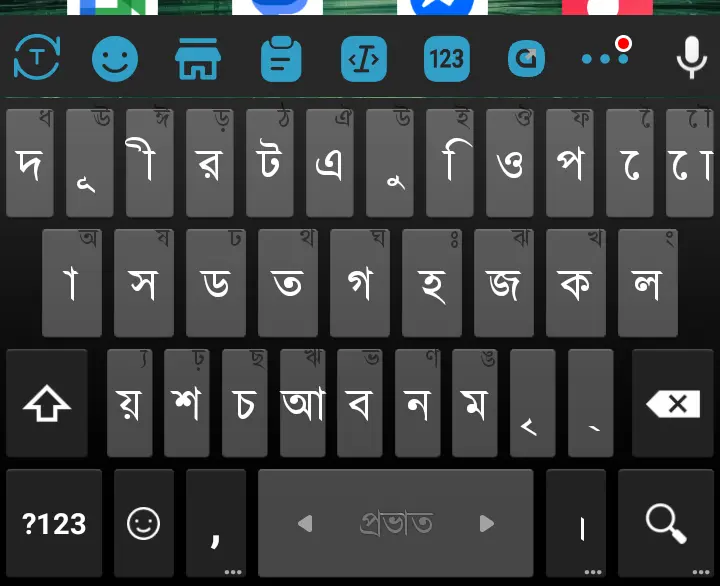Expand the three-dots more options menu
This screenshot has height=586, width=720.
point(607,53)
